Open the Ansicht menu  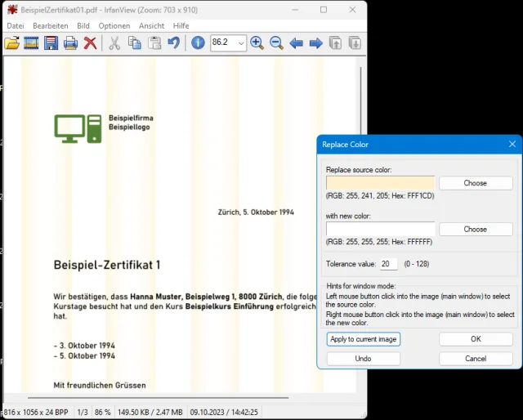pos(151,25)
